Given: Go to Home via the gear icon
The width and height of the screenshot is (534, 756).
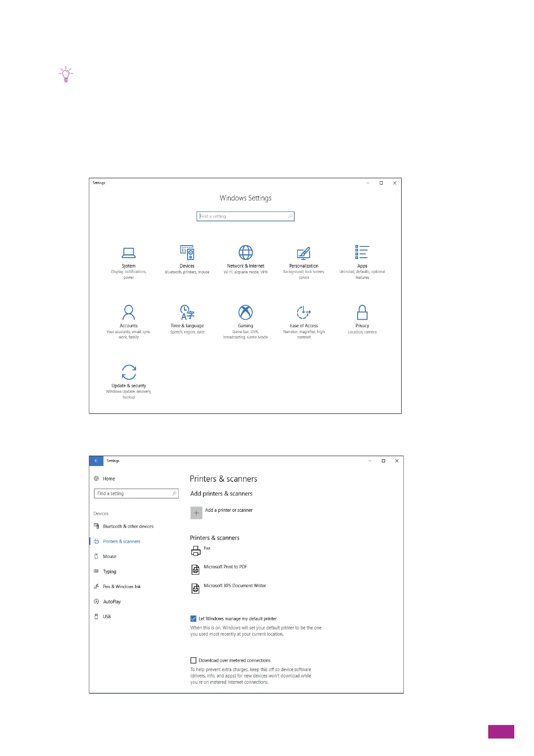Looking at the screenshot, I should pyautogui.click(x=105, y=479).
